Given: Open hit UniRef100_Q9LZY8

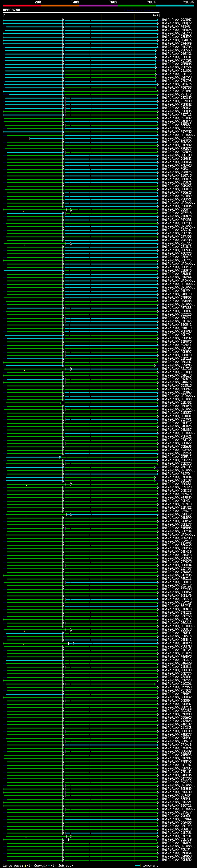Looking at the screenshot, I should pos(177,33).
